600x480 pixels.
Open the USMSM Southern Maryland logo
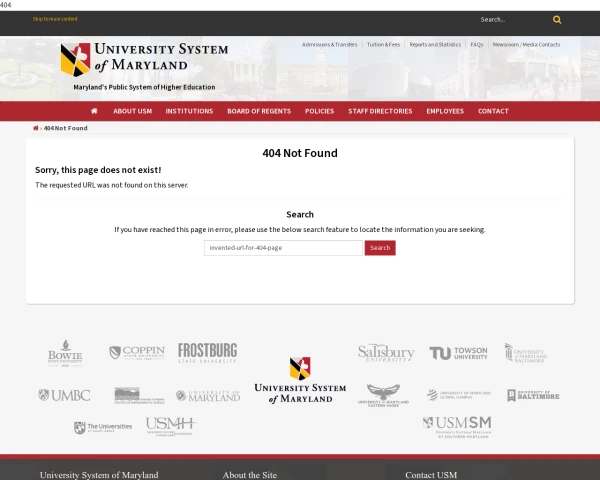457,427
